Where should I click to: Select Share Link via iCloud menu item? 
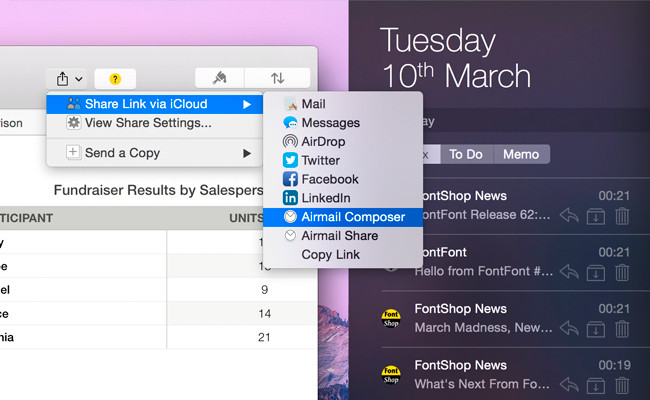pos(155,104)
